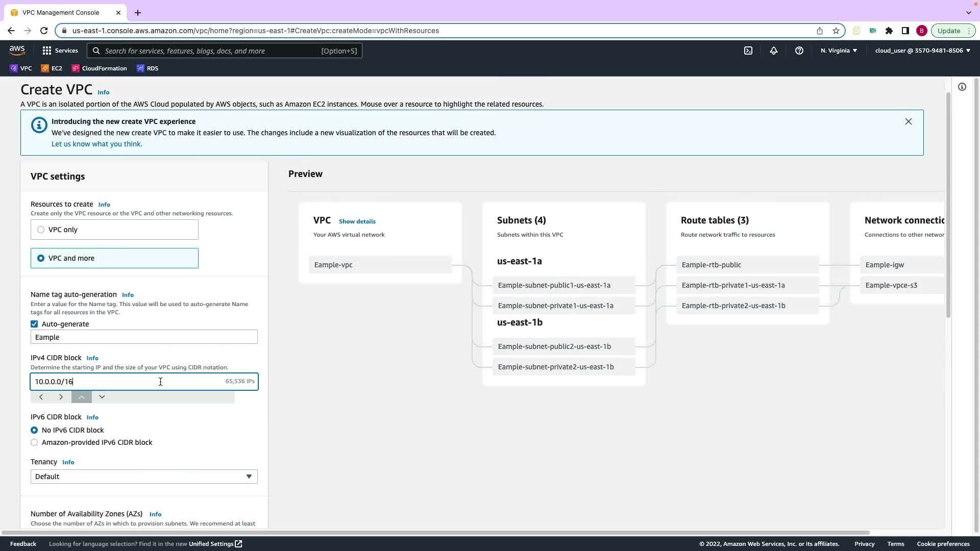Open the RDS bookmark shortcut
The height and width of the screenshot is (551, 980).
pos(148,68)
